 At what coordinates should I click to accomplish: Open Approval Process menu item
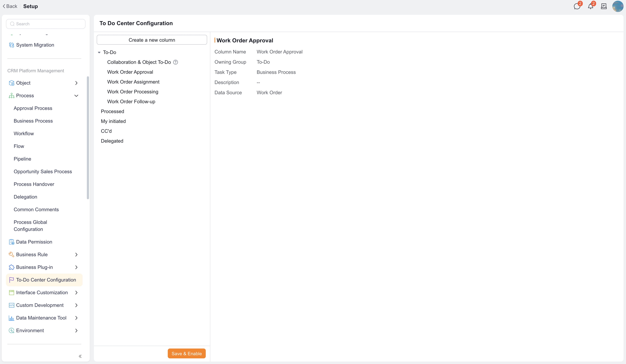point(33,108)
